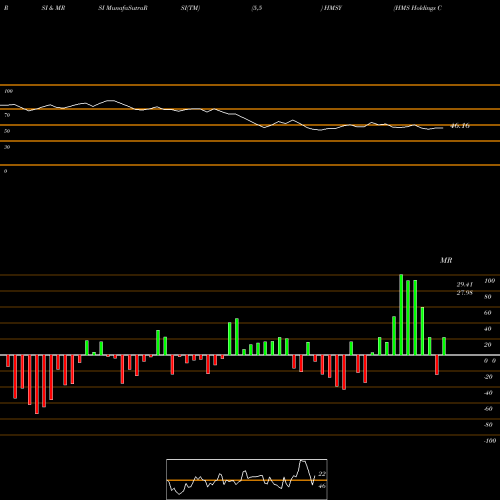Select the ') HMSY' ticker label

(x=331, y=8)
